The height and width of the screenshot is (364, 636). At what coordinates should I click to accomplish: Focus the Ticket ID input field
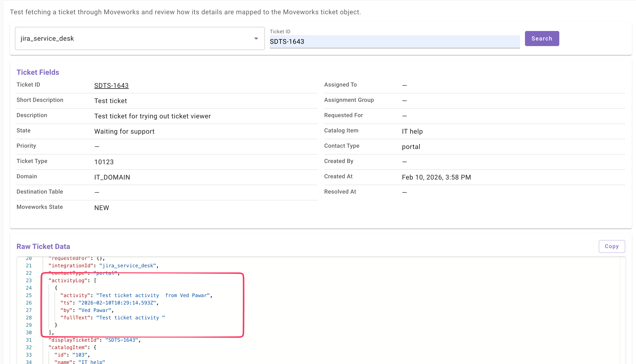click(x=394, y=42)
